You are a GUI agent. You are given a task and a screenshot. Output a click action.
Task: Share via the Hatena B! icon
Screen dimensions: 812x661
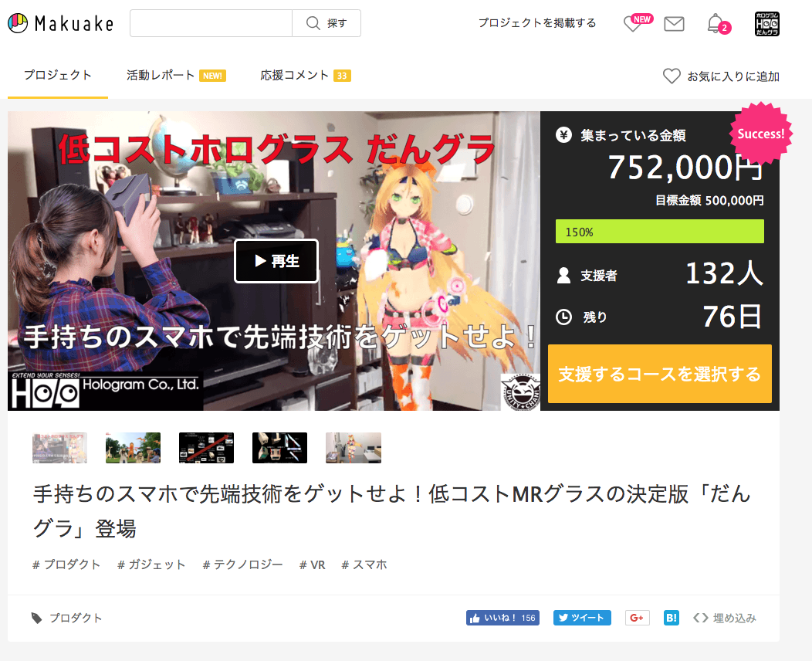click(672, 618)
